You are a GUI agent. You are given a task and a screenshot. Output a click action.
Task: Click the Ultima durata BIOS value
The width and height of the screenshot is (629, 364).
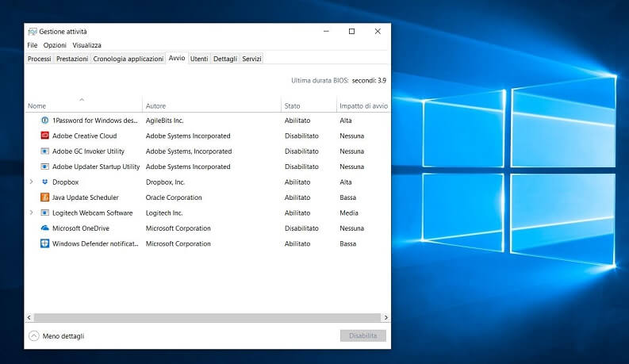(x=369, y=81)
